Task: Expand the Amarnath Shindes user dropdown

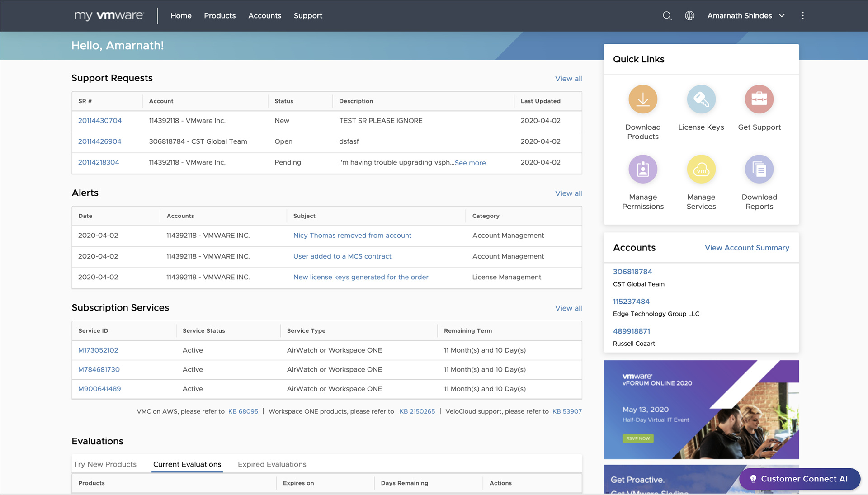Action: (746, 16)
